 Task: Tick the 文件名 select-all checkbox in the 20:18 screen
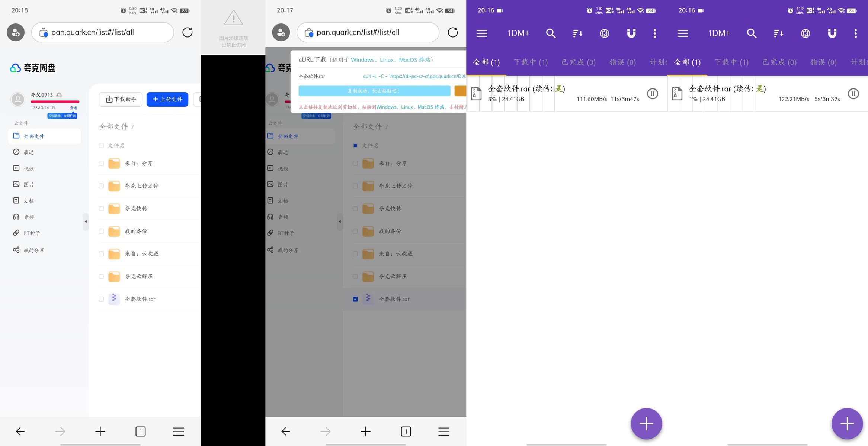tap(101, 145)
